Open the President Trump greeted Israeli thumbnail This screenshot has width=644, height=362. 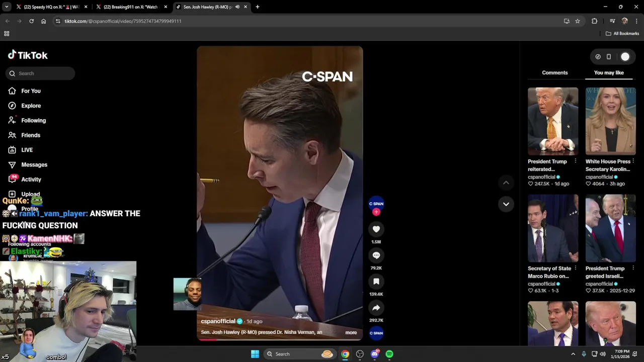(x=610, y=228)
